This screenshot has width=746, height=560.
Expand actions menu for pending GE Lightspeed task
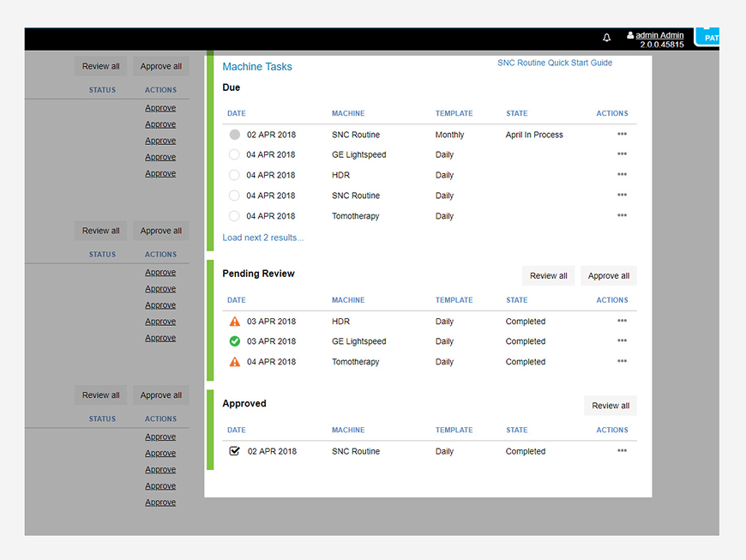622,340
